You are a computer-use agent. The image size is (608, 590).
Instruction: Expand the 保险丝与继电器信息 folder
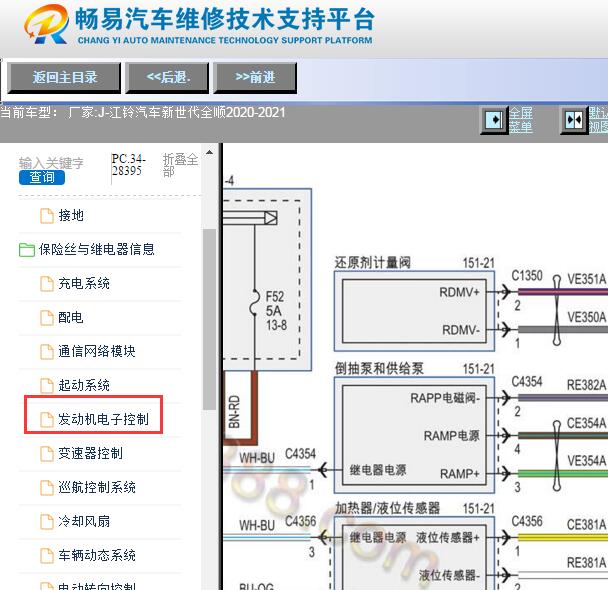coord(97,249)
